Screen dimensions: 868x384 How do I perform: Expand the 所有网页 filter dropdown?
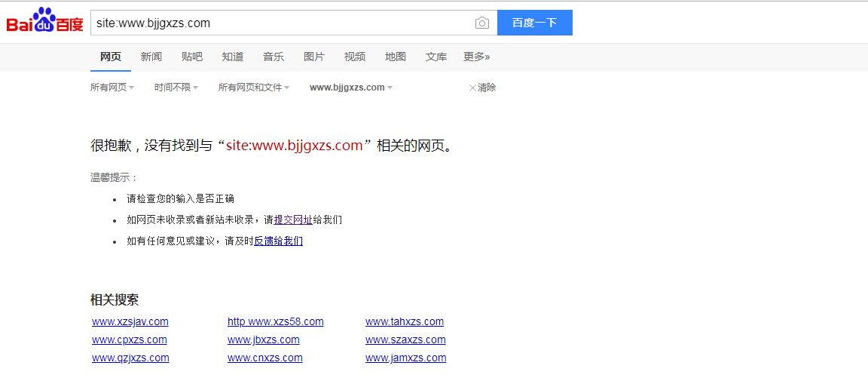coord(112,88)
